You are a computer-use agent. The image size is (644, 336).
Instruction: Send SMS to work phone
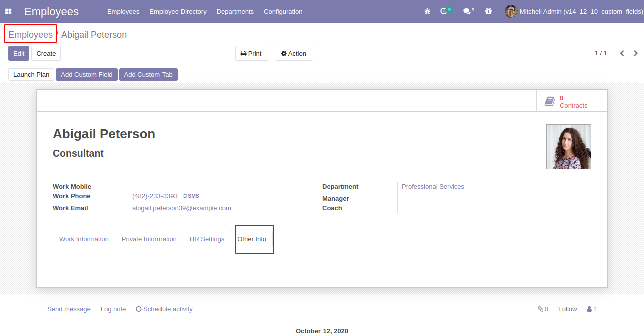191,196
